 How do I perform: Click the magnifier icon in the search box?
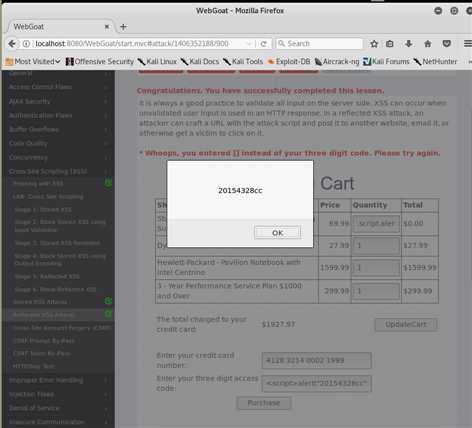282,44
